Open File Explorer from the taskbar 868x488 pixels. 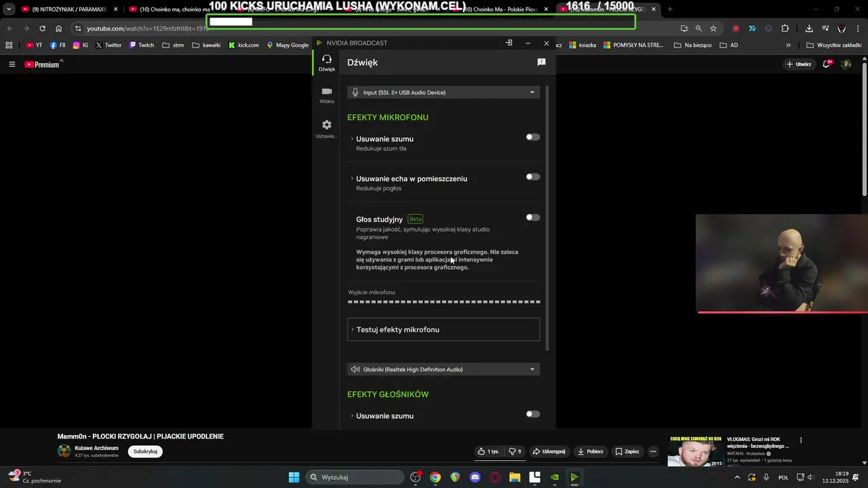click(x=515, y=477)
